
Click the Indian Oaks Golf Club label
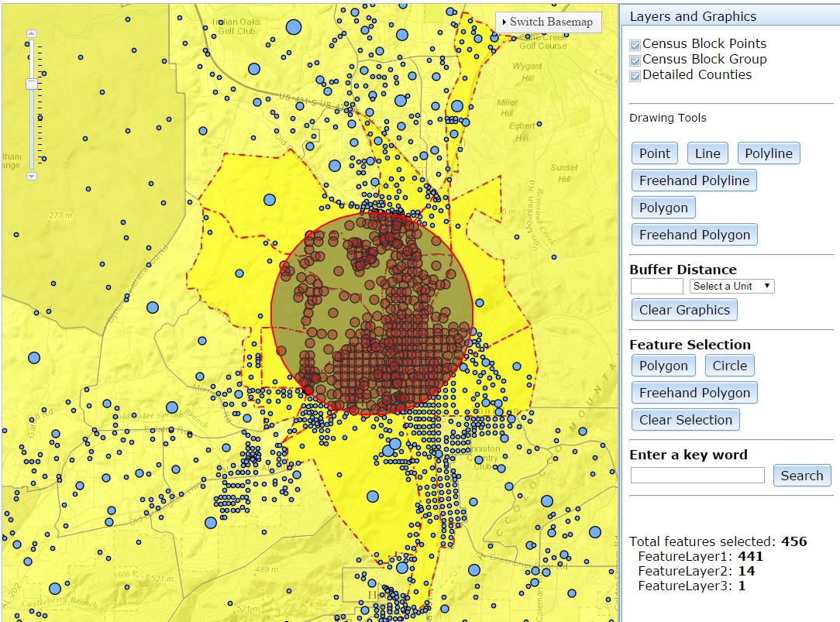[236, 26]
